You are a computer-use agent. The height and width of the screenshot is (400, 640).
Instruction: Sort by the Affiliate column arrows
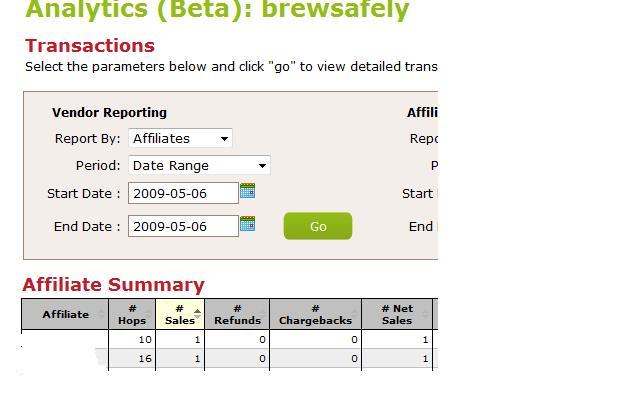click(101, 314)
